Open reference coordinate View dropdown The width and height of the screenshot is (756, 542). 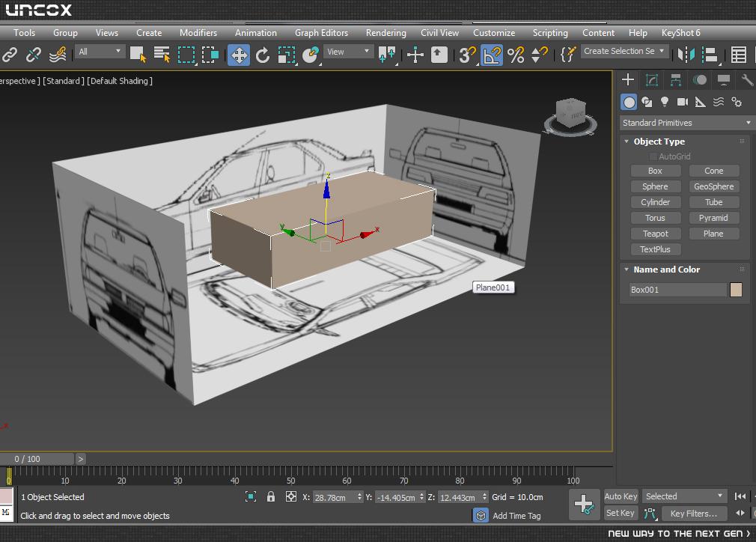(x=349, y=51)
